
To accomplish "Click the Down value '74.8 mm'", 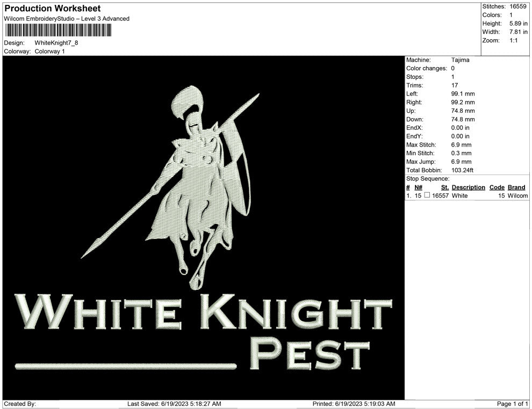I will click(x=463, y=119).
